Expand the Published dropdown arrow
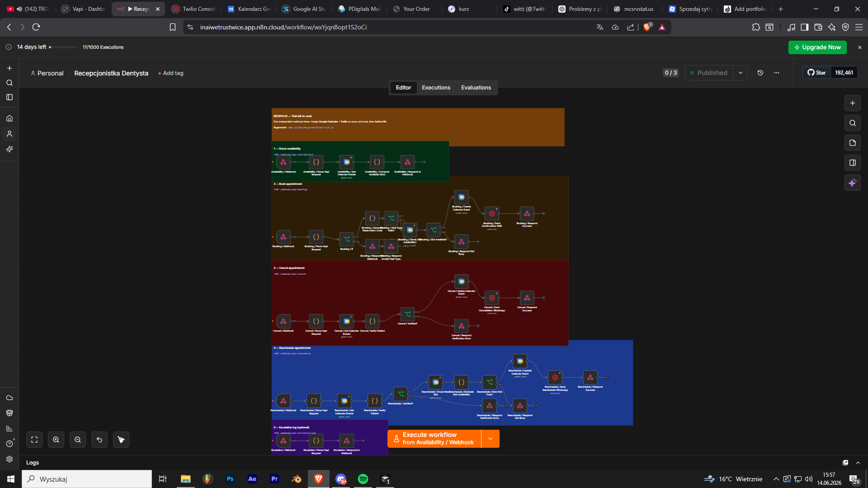 click(x=741, y=73)
